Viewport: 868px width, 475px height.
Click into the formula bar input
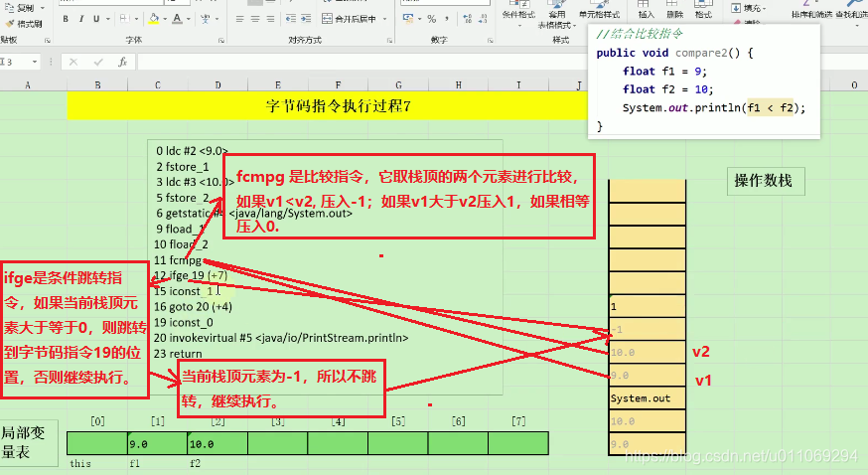pyautogui.click(x=362, y=62)
